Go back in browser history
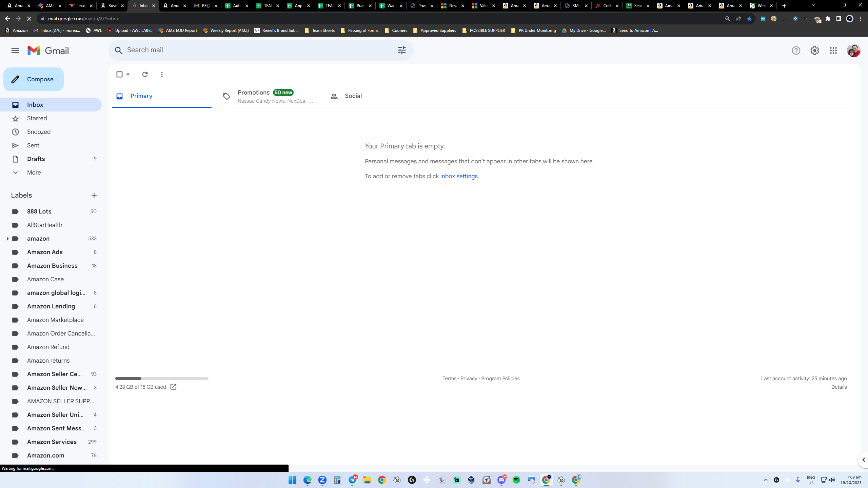868x488 pixels. point(7,19)
